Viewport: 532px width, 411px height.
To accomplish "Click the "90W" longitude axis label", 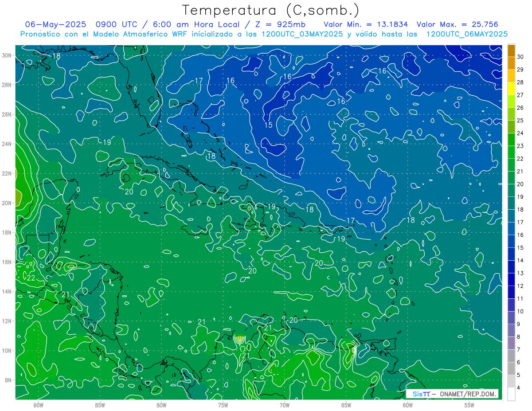I will [38, 405].
